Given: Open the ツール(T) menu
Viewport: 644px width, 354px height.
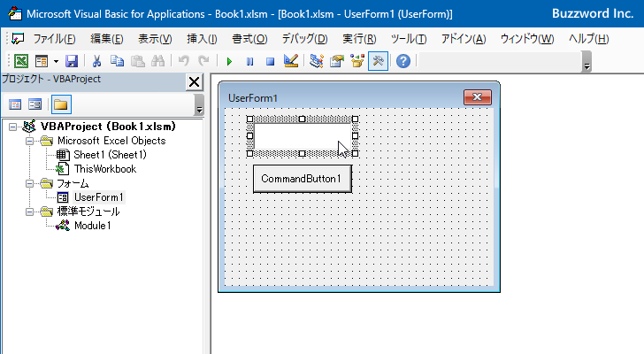Looking at the screenshot, I should 409,39.
